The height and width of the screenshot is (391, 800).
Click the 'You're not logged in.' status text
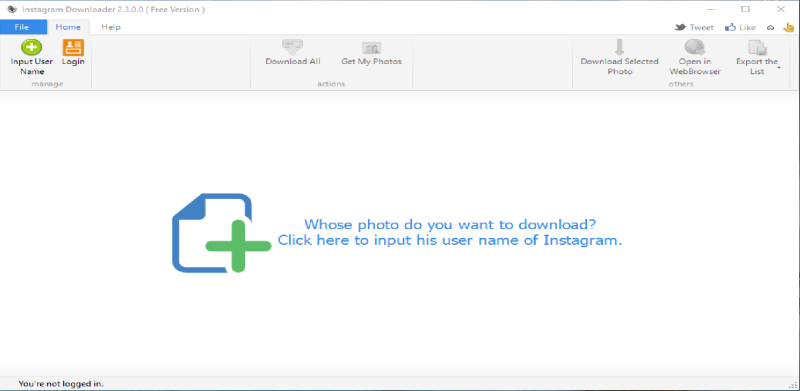click(x=61, y=383)
